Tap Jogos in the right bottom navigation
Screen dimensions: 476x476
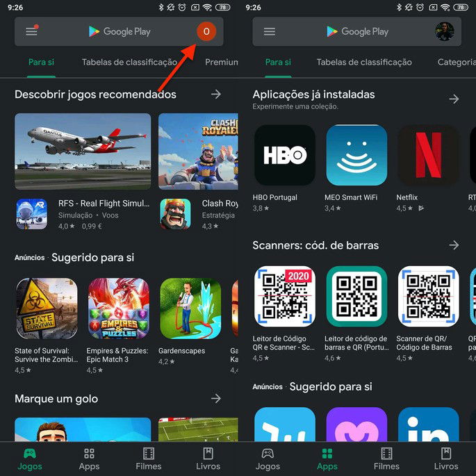(x=268, y=459)
